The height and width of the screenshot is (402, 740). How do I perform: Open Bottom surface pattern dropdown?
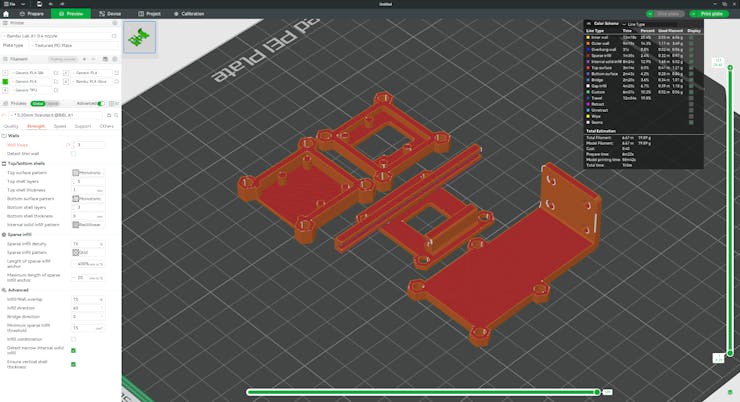coord(88,199)
